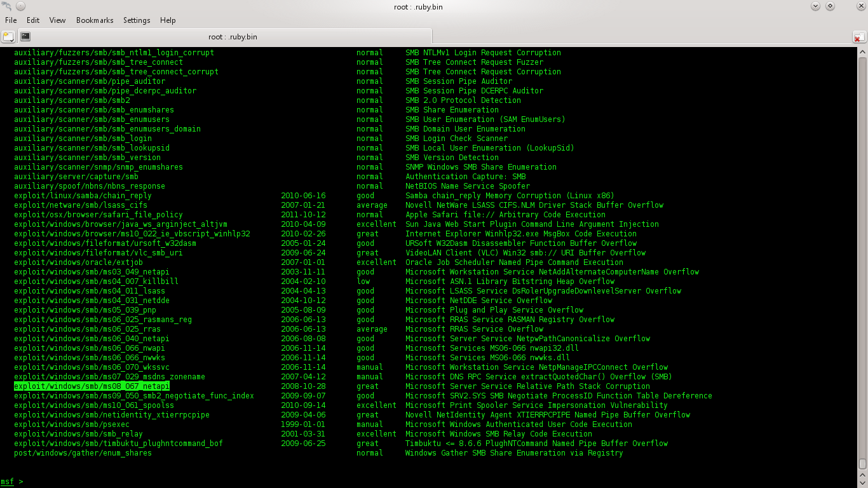Click 'excellent' rank on the smb_relay row
The image size is (868, 488).
tap(377, 434)
